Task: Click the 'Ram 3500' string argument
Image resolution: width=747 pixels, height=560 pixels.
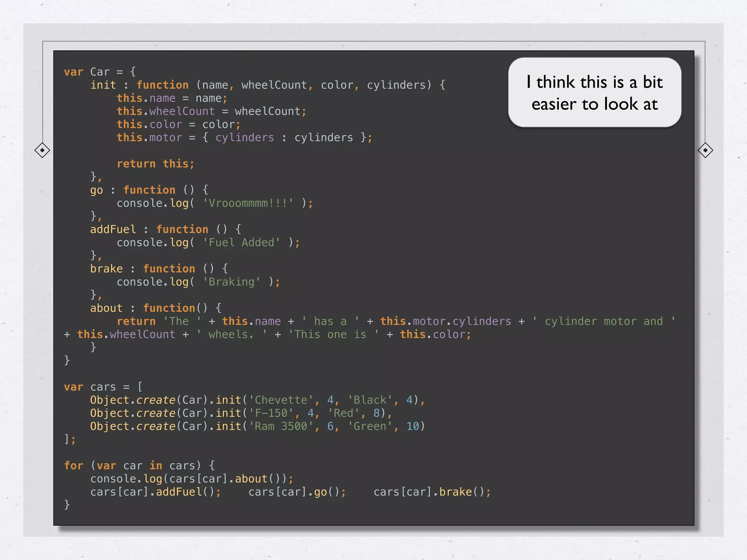Action: coord(281,426)
